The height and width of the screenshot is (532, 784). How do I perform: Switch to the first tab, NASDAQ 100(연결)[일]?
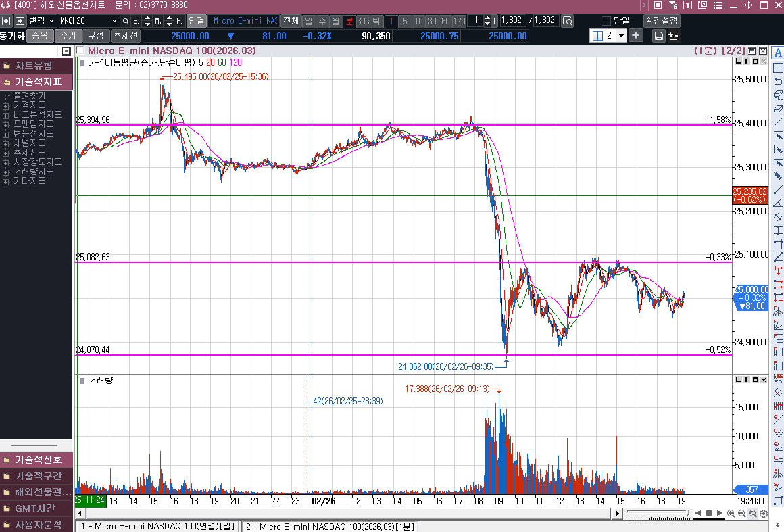pos(157,526)
